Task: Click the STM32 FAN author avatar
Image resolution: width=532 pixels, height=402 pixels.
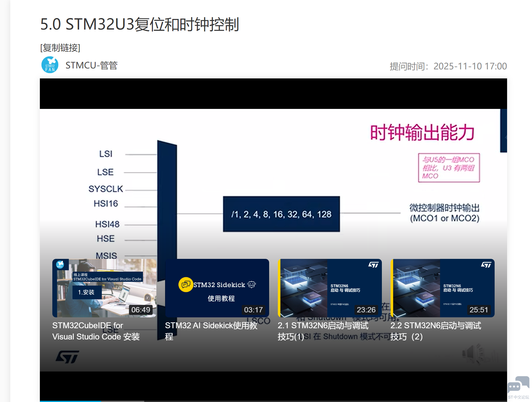Action: point(50,65)
